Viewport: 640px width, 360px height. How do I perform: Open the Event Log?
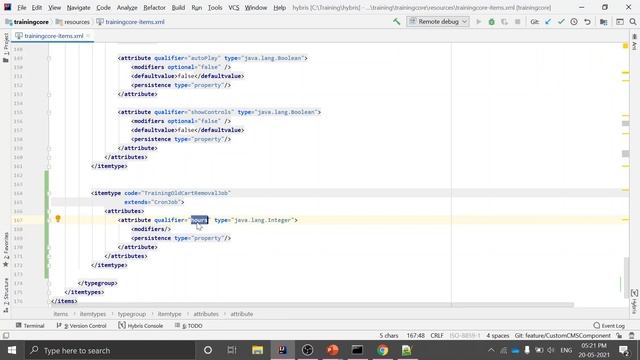point(609,325)
